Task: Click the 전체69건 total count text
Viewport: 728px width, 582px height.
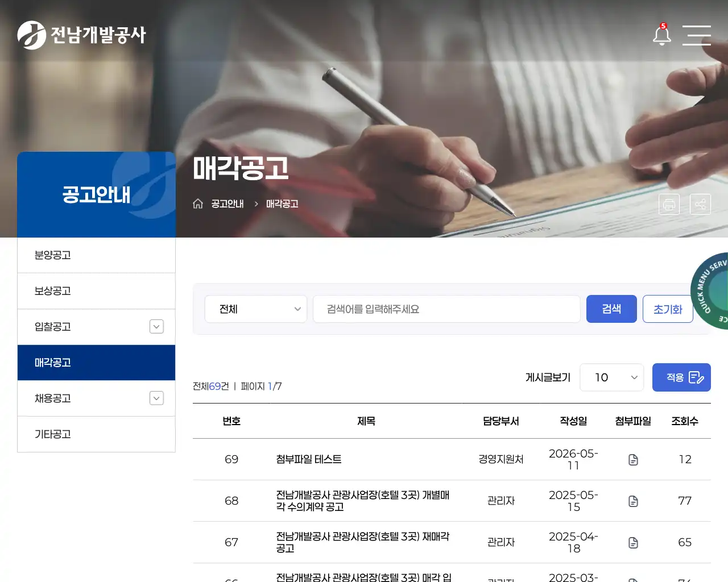Action: pyautogui.click(x=211, y=386)
